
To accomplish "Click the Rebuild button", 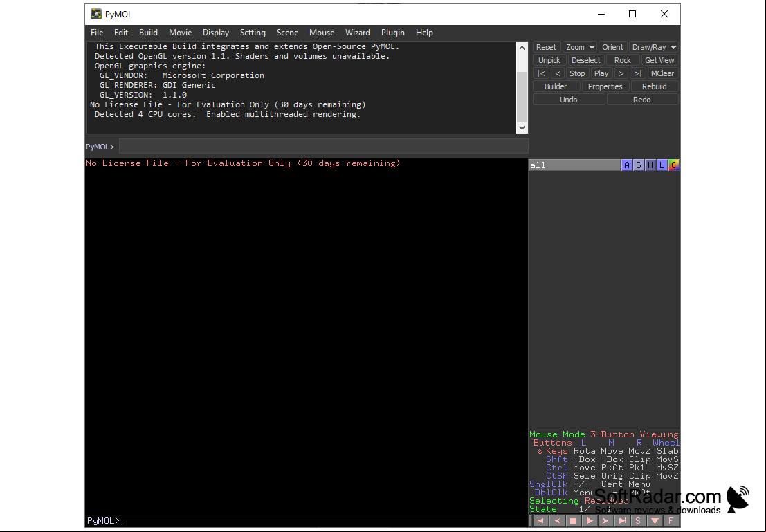I will click(x=655, y=86).
